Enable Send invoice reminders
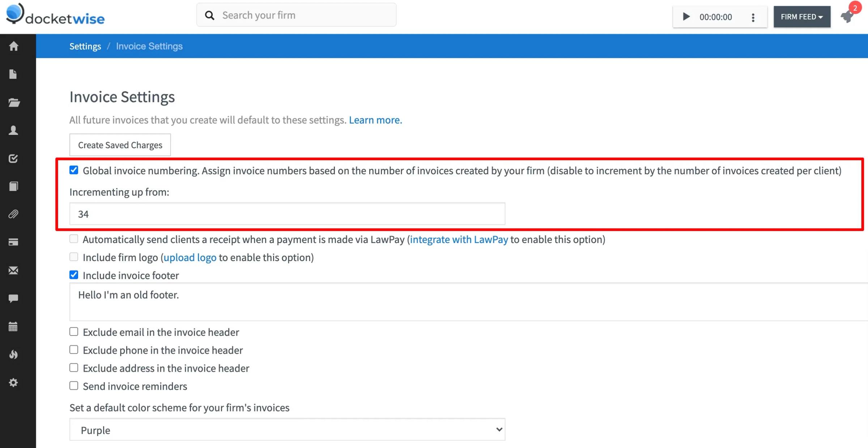 click(x=74, y=385)
